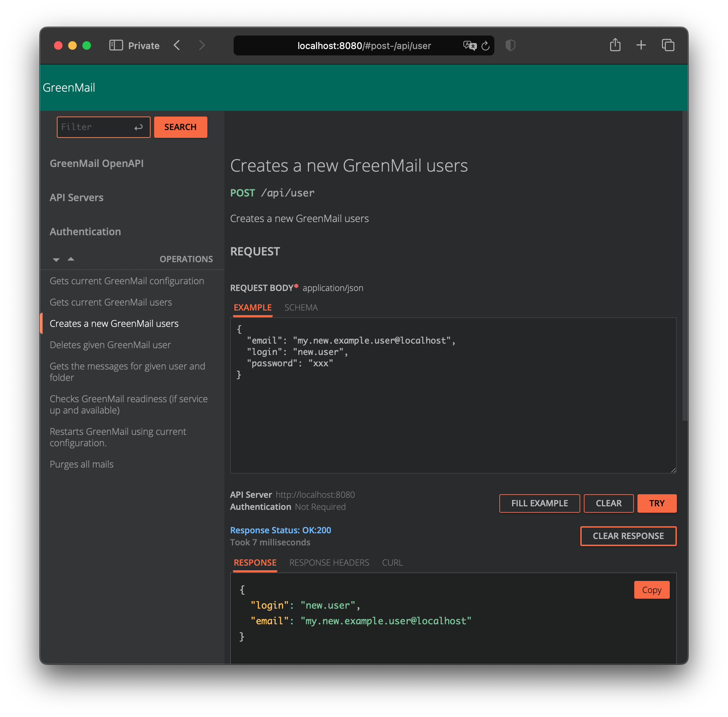Click inside the request body text area
The height and width of the screenshot is (717, 728).
[x=453, y=395]
